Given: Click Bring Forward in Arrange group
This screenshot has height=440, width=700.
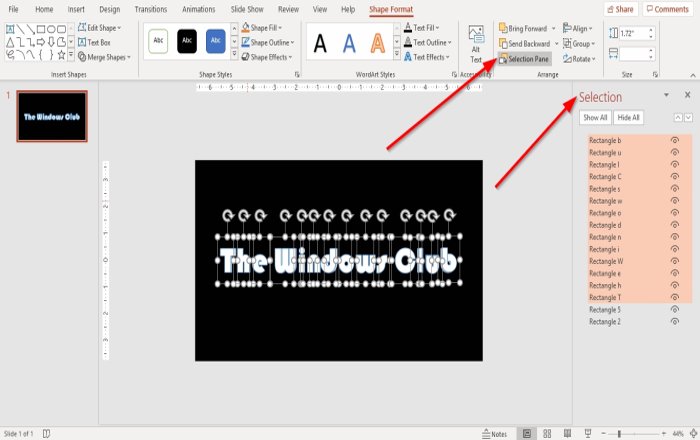Looking at the screenshot, I should tap(523, 28).
